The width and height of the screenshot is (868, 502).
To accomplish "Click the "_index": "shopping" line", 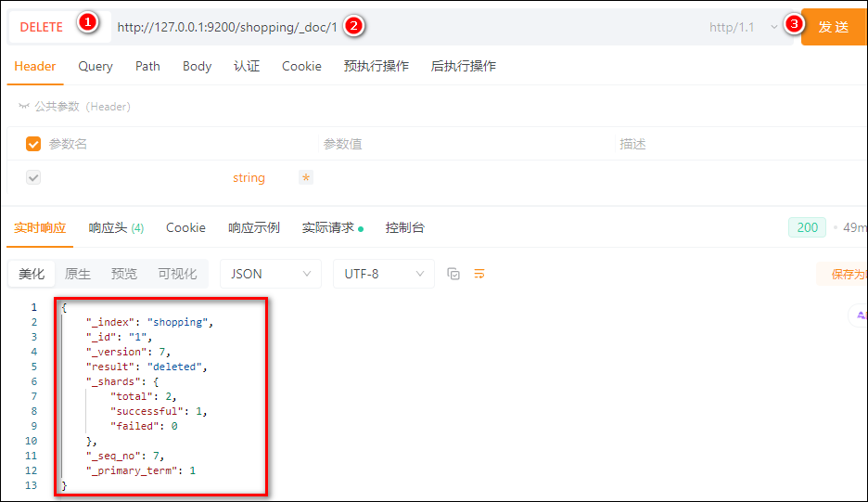I will pos(149,322).
